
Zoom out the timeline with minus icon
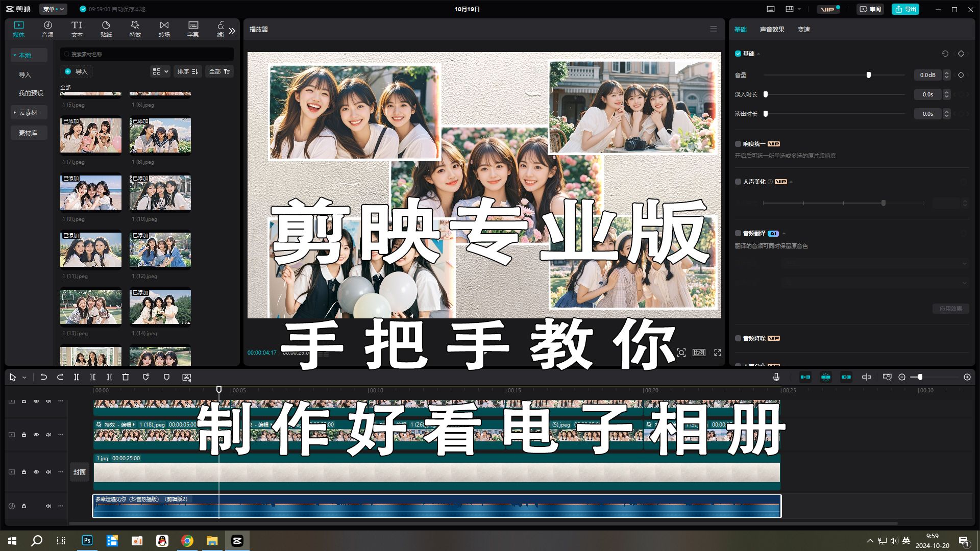click(902, 377)
